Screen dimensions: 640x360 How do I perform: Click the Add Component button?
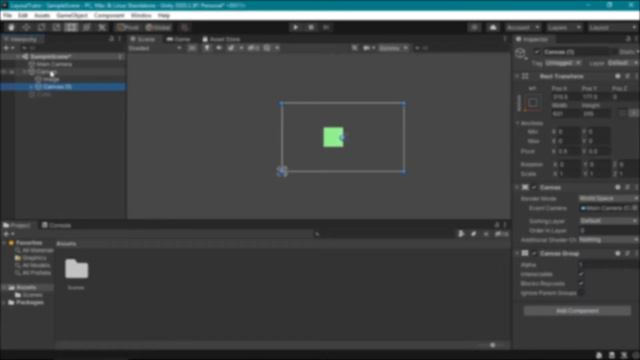point(577,311)
